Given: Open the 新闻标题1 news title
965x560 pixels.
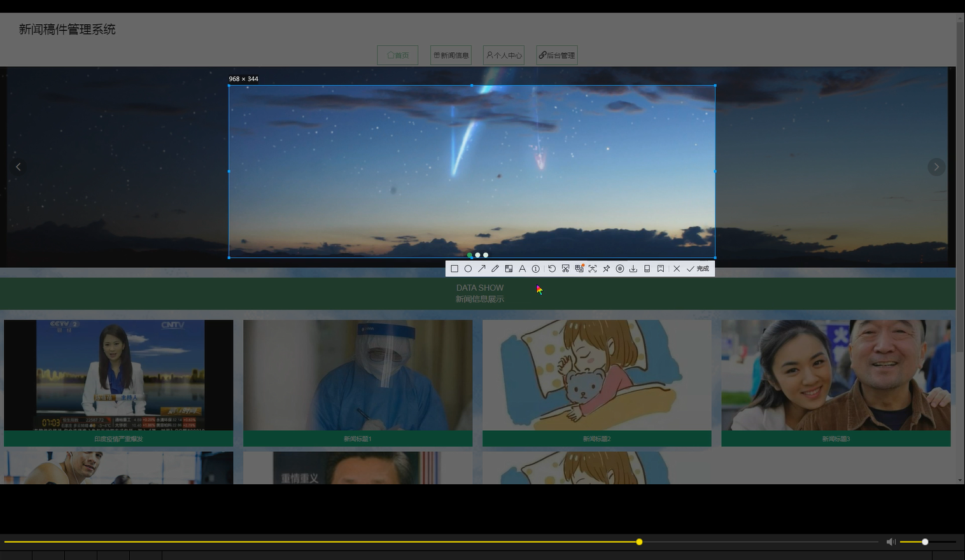Looking at the screenshot, I should click(x=358, y=439).
